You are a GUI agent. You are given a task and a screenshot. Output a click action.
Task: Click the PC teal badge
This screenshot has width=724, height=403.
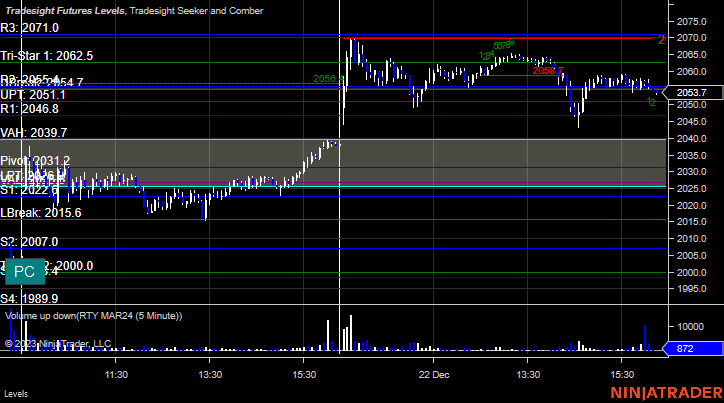pos(25,271)
